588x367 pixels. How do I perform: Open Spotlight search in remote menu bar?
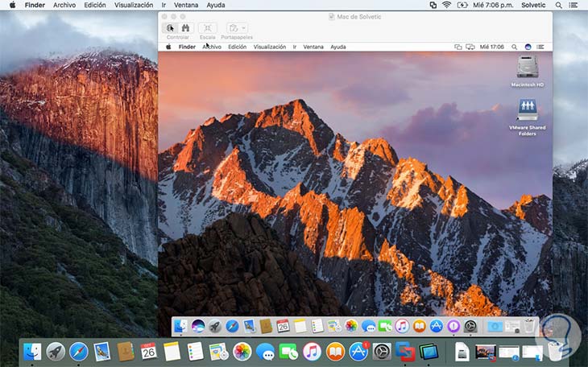[x=515, y=47]
